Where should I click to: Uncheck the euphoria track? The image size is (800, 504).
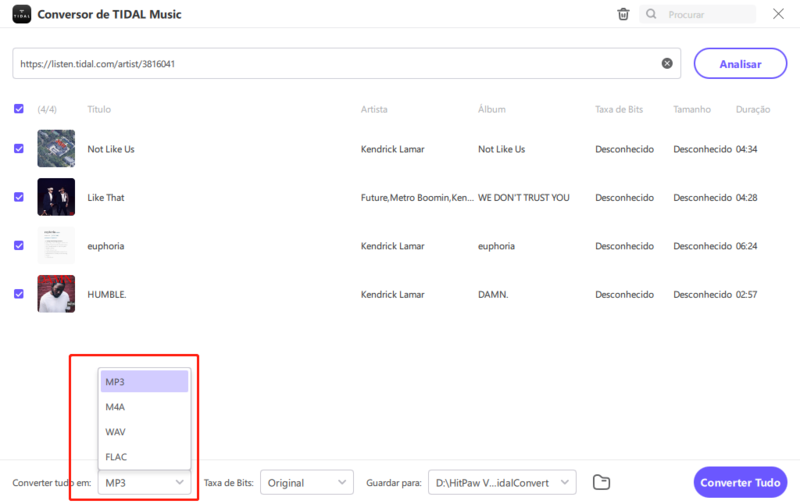(19, 245)
